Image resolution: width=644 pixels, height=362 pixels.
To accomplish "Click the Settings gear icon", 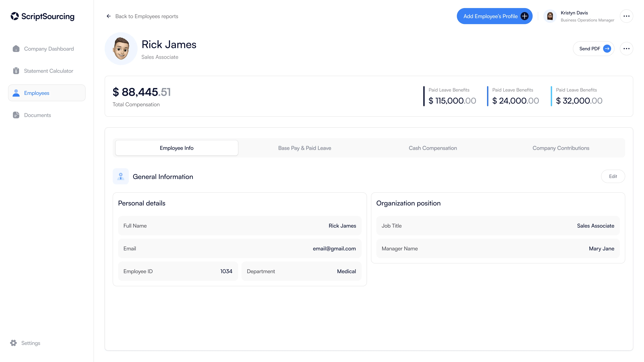I will (13, 343).
